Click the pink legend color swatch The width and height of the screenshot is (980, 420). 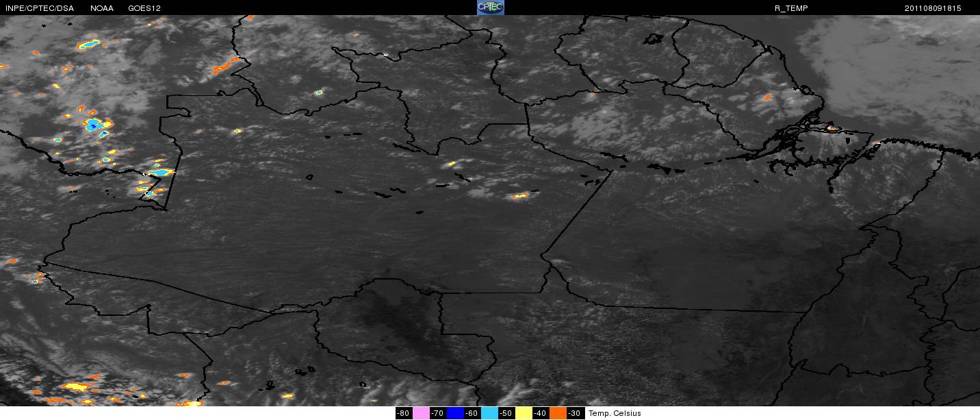point(421,413)
